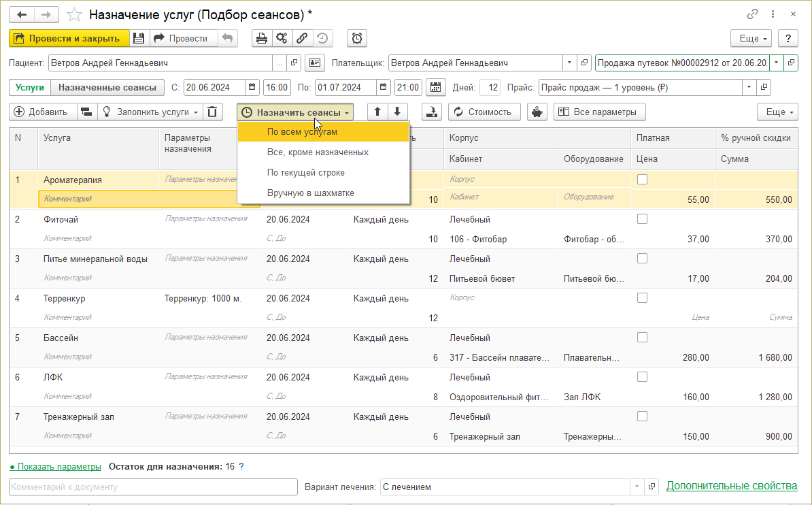This screenshot has width=812, height=505.
Task: Toggle Платная checkbox for Тренажерный зал
Action: [x=642, y=416]
